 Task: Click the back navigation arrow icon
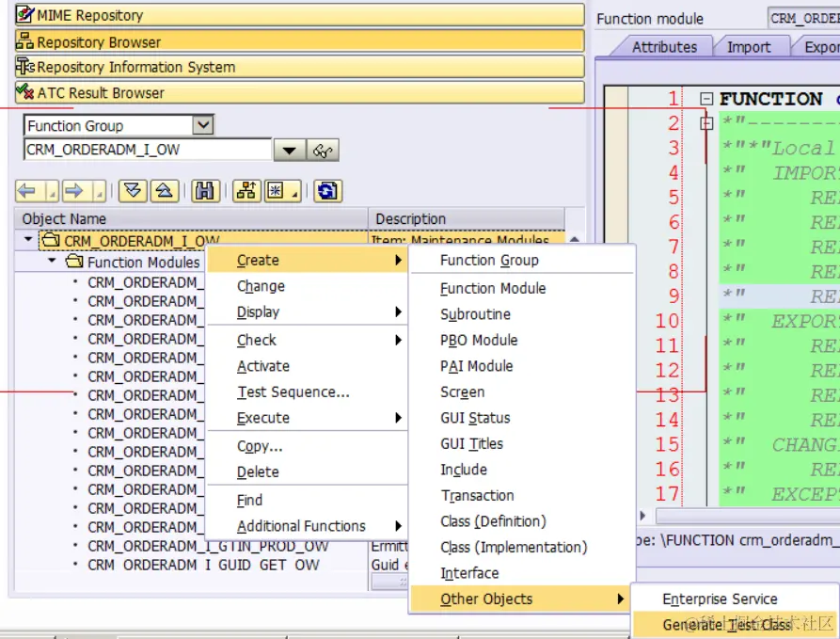tap(26, 191)
